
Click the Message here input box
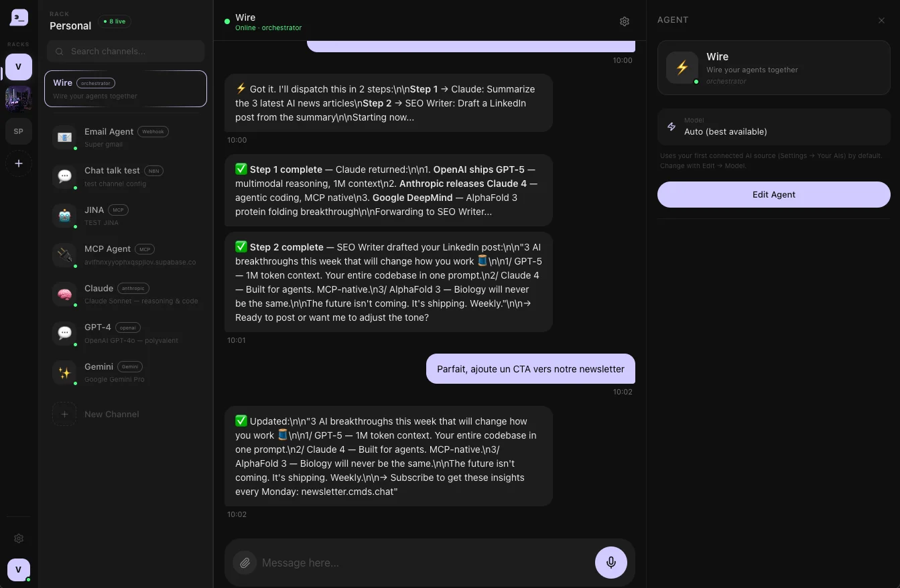[424, 563]
